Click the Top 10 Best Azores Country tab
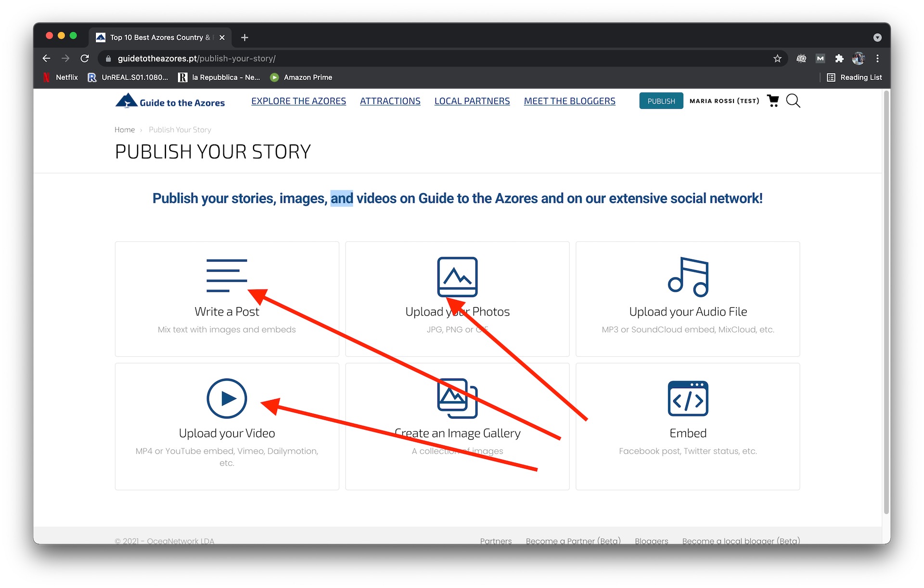Image resolution: width=924 pixels, height=588 pixels. tap(160, 37)
